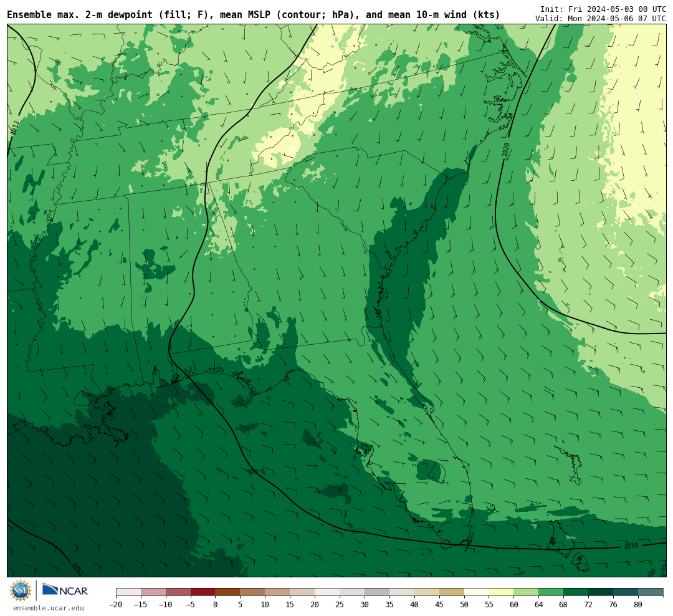
Task: Click the 68 colorbar tick label
Action: tap(564, 604)
